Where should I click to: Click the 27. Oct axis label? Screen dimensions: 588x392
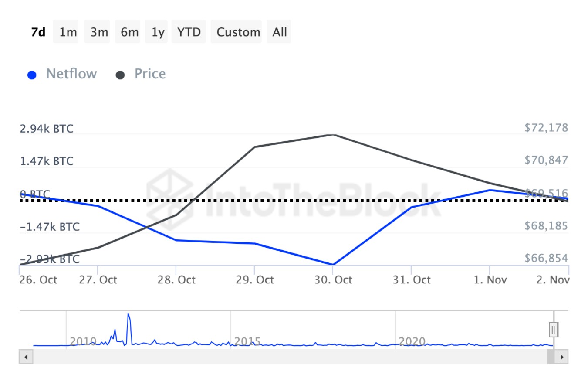[98, 280]
